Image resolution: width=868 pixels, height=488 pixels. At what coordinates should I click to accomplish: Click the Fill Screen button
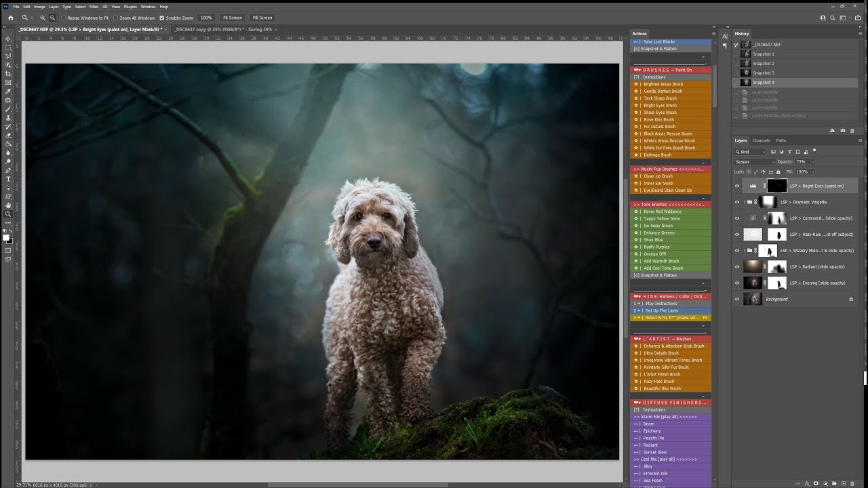[x=262, y=18]
